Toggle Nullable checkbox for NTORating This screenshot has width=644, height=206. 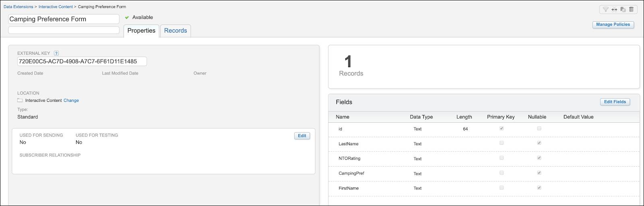click(539, 158)
